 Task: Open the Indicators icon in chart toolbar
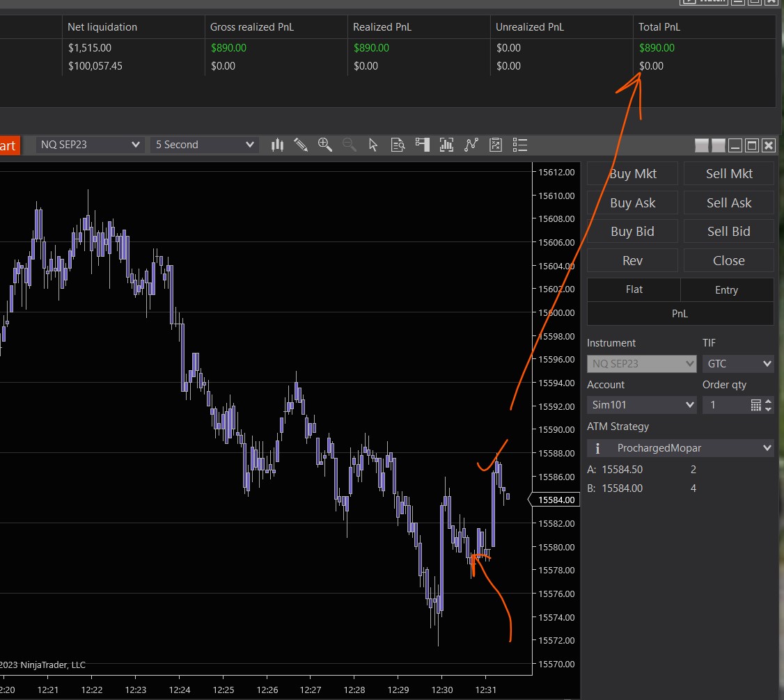pyautogui.click(x=446, y=145)
